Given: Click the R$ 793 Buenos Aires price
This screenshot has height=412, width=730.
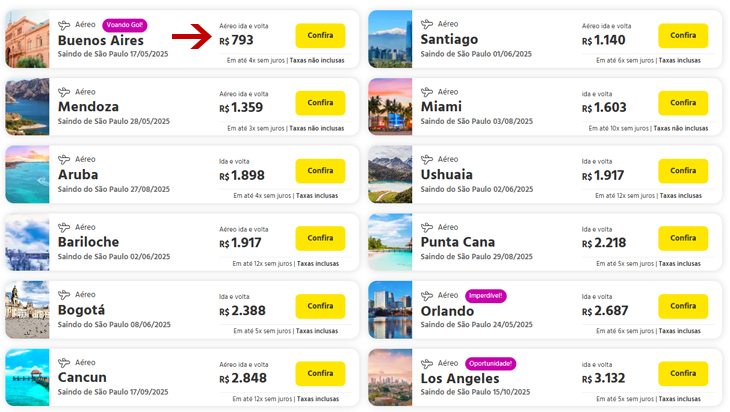Looking at the screenshot, I should 237,40.
